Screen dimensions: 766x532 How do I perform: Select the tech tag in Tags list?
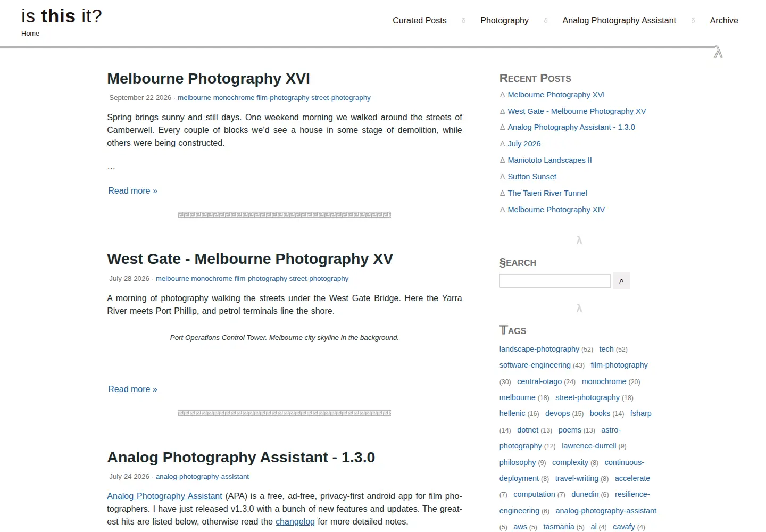point(606,349)
